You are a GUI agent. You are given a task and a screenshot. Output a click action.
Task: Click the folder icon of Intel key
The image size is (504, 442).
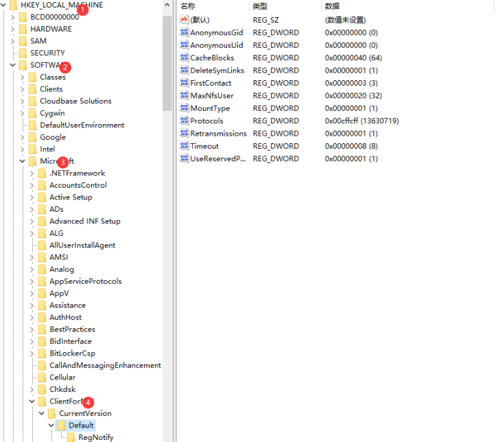[x=32, y=149]
